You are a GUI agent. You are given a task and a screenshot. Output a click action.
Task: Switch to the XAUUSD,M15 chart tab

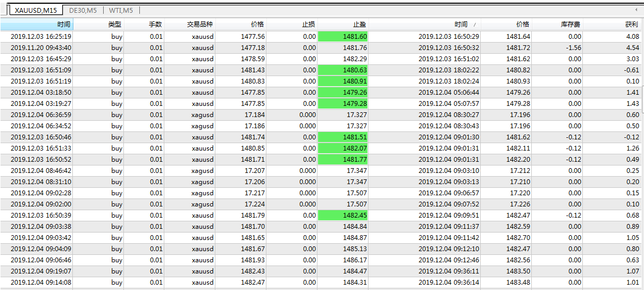36,10
